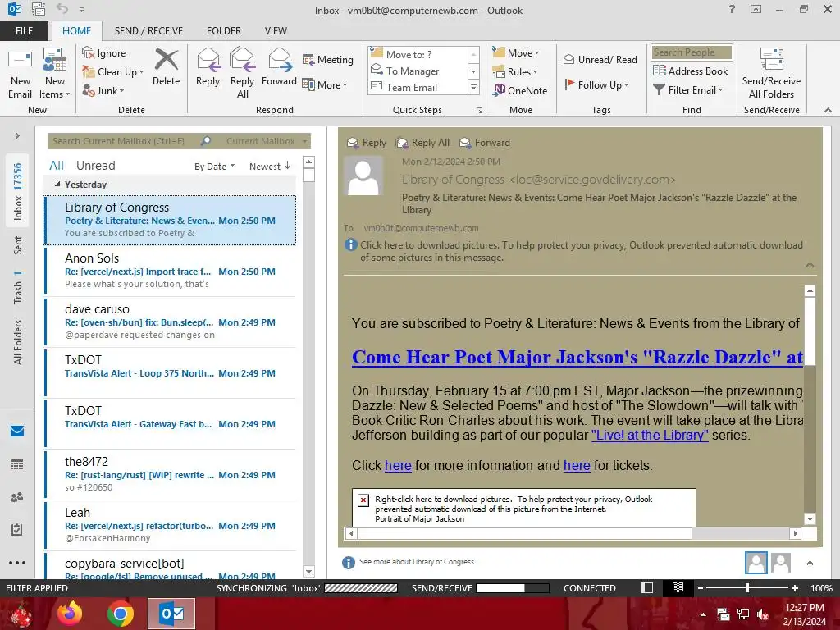This screenshot has width=840, height=630.
Task: Open Firefox from the taskbar
Action: [x=71, y=614]
